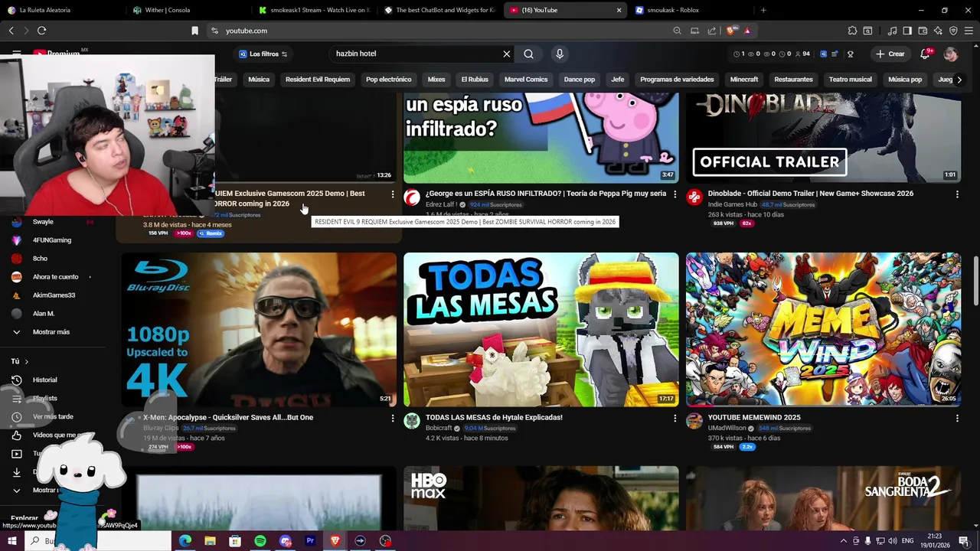Select the Música category chip

click(x=259, y=80)
